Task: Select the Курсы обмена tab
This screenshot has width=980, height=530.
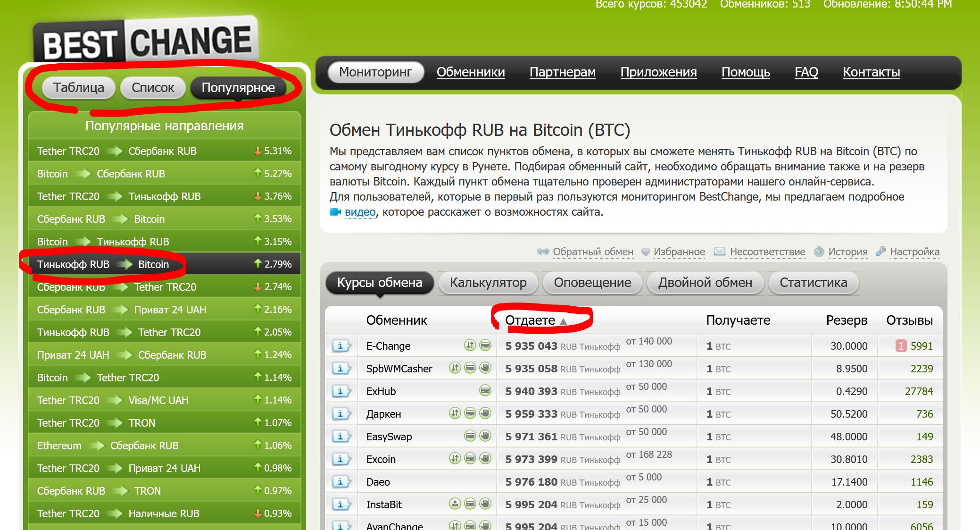Action: 380,283
